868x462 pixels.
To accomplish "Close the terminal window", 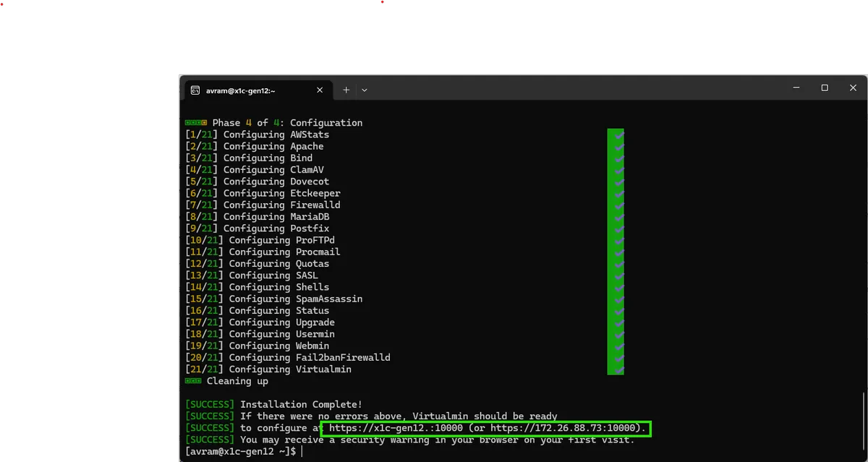I will 853,88.
